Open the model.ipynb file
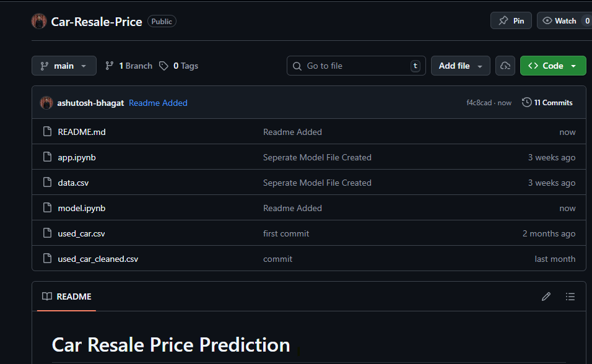 [82, 209]
